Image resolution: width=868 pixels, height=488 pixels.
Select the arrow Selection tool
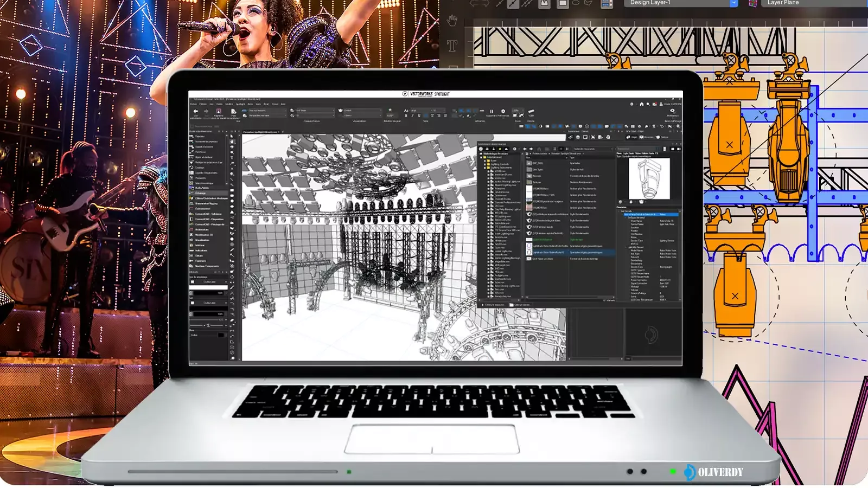coord(232,136)
